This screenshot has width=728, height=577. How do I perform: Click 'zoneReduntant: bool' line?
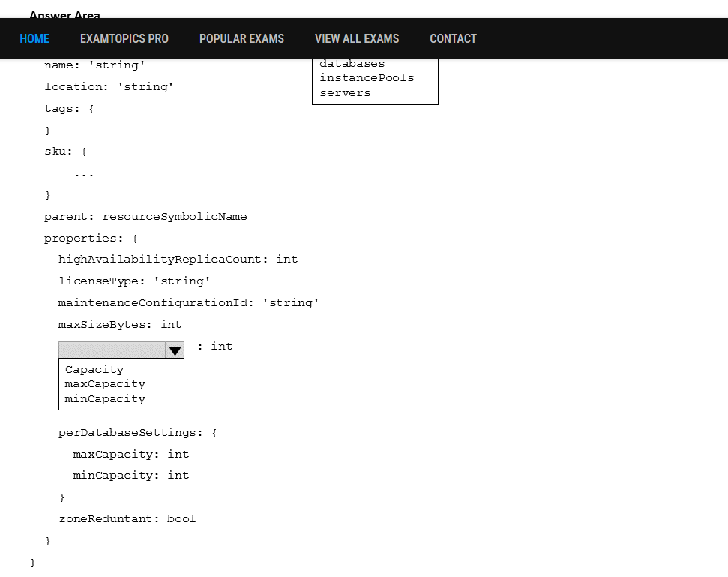(x=127, y=519)
